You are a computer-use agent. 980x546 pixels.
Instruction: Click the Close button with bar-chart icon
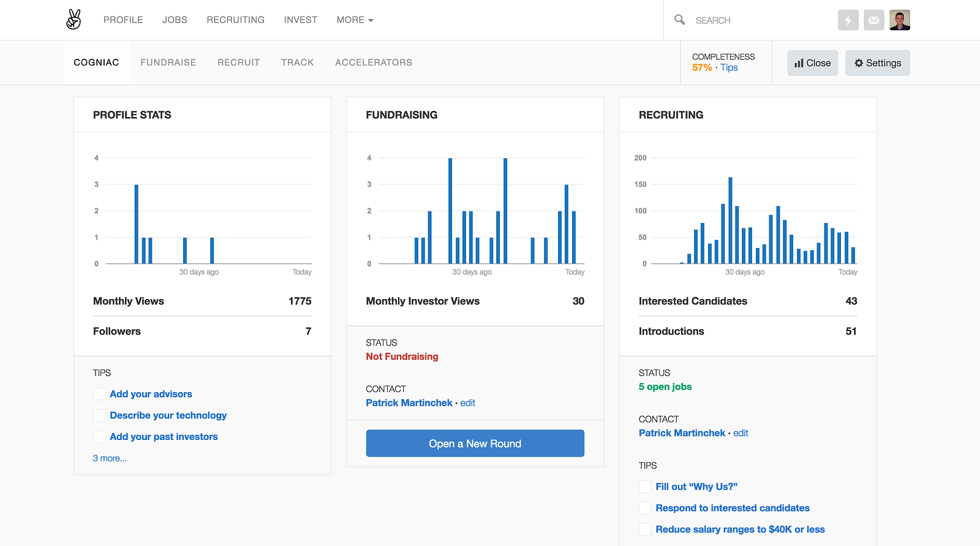point(812,63)
